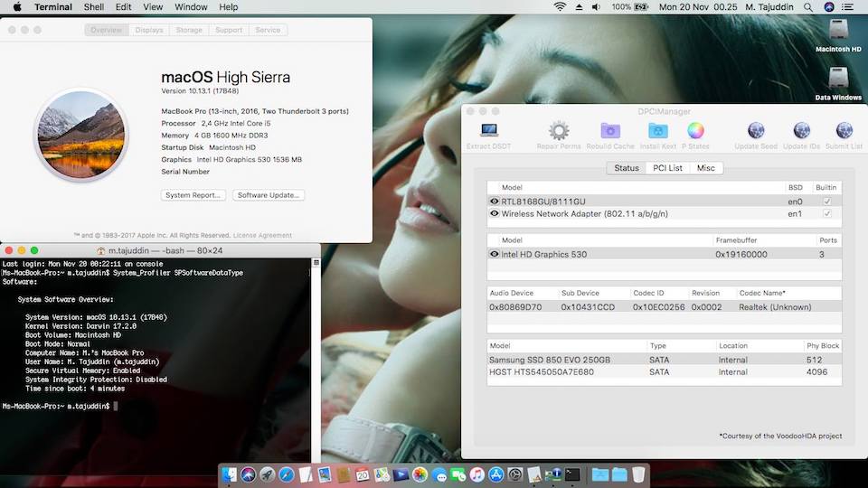Click the Update IDs globe icon
This screenshot has width=868, height=488.
click(x=801, y=131)
